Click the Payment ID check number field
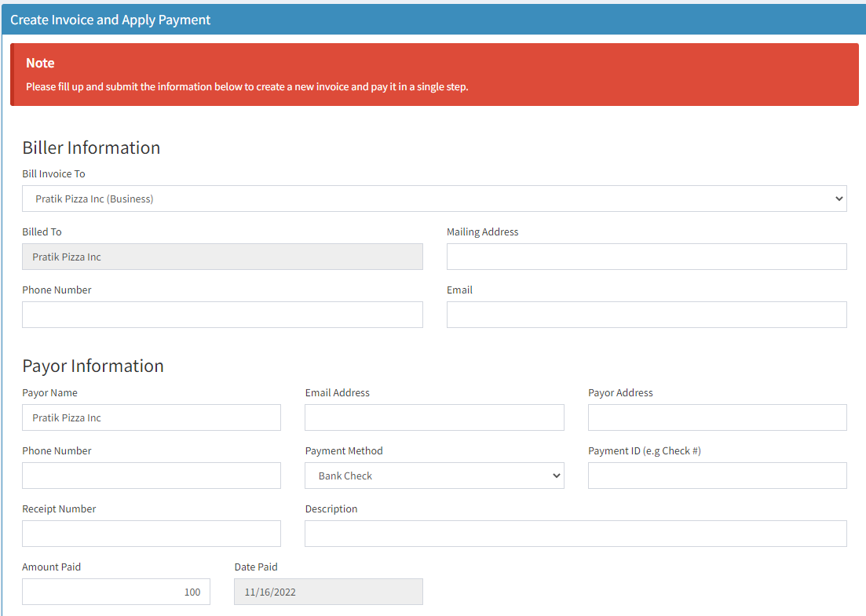Screen dimensions: 866x616 pyautogui.click(x=718, y=476)
